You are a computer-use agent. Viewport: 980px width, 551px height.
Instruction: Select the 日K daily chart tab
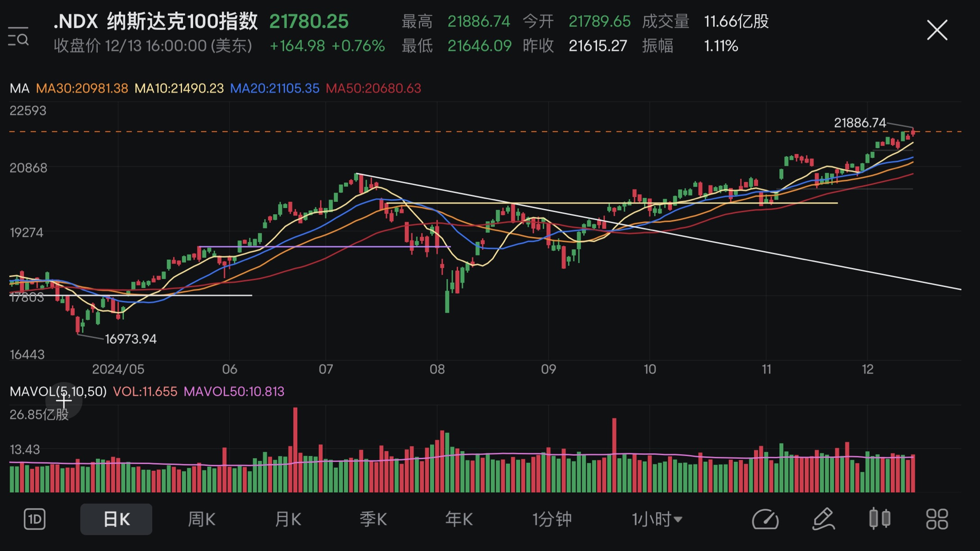pyautogui.click(x=116, y=519)
